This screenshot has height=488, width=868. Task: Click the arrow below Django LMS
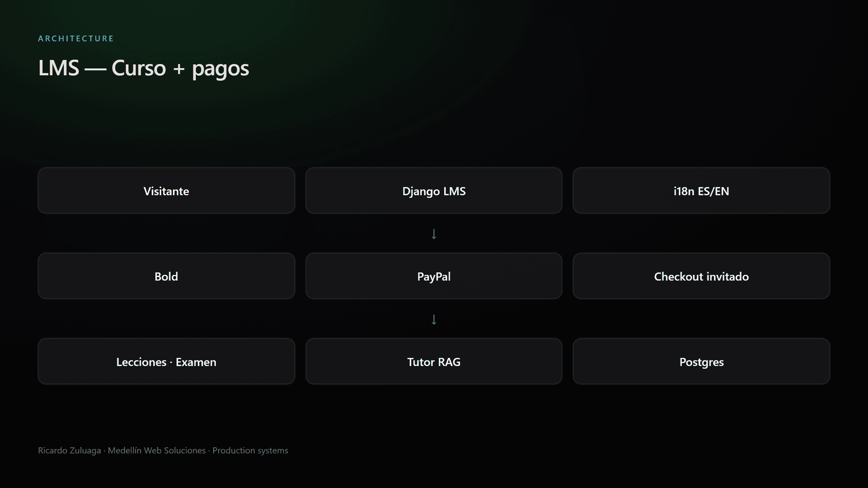click(434, 234)
